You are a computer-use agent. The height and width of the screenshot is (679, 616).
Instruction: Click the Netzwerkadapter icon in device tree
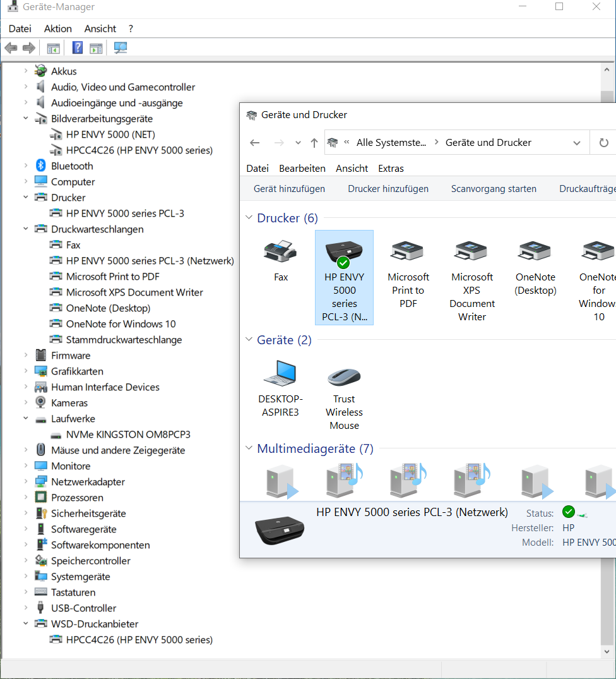40,481
